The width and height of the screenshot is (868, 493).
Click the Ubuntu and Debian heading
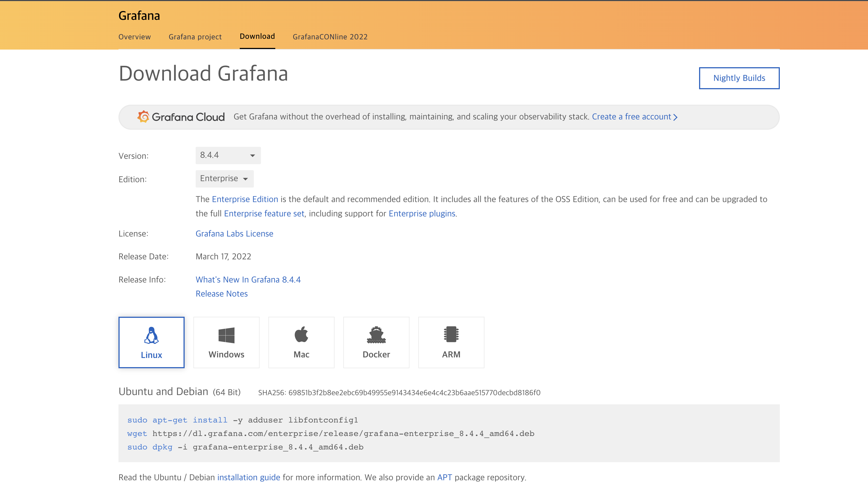pos(163,391)
